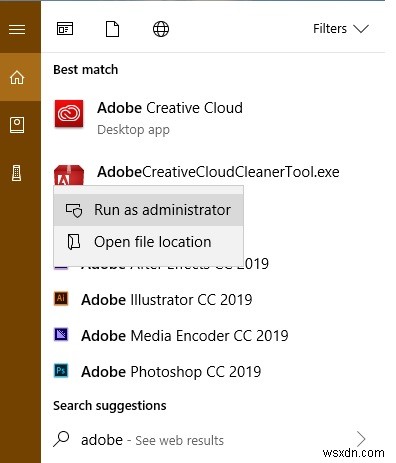Choose Open file location
The height and width of the screenshot is (463, 396).
click(x=148, y=242)
